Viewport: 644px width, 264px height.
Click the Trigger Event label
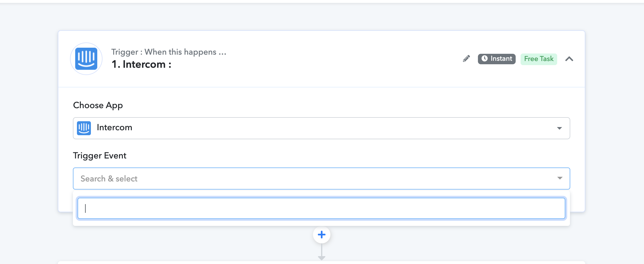click(x=100, y=156)
